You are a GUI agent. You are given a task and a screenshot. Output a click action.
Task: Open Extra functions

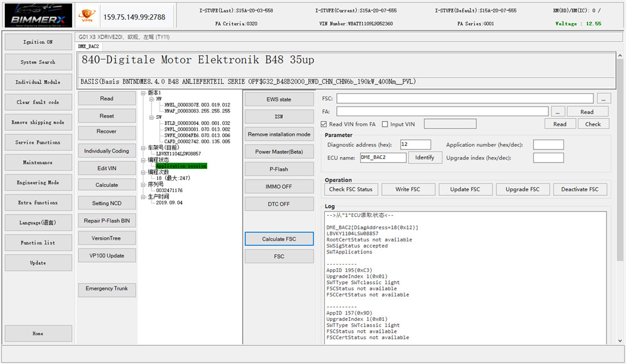(38, 203)
